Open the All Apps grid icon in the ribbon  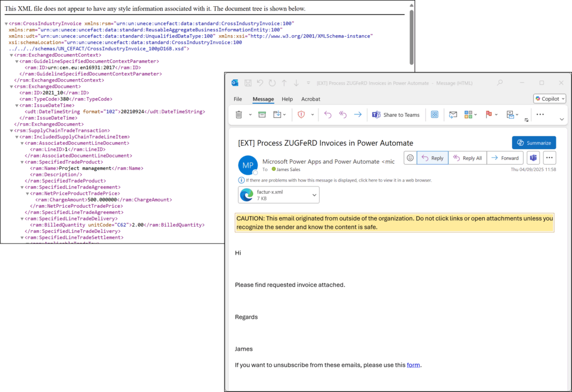pyautogui.click(x=435, y=115)
